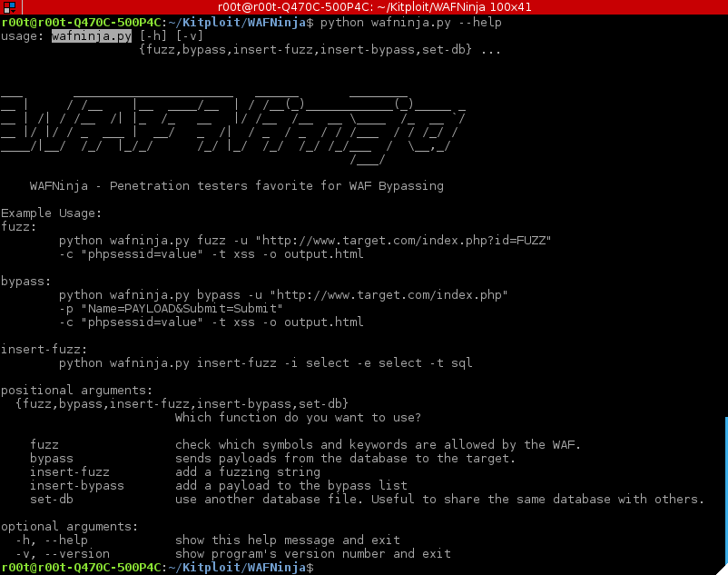
Task: Click the terminal icon in title bar
Action: pyautogui.click(x=9, y=7)
